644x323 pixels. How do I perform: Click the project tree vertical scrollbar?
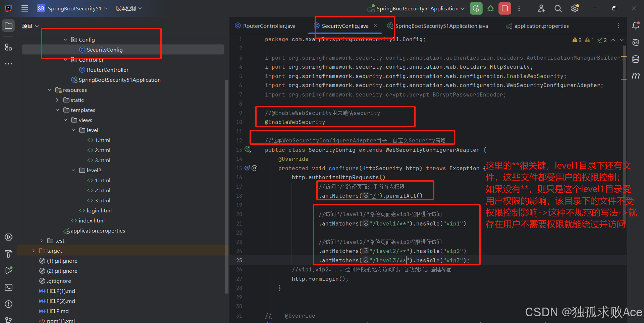226,186
